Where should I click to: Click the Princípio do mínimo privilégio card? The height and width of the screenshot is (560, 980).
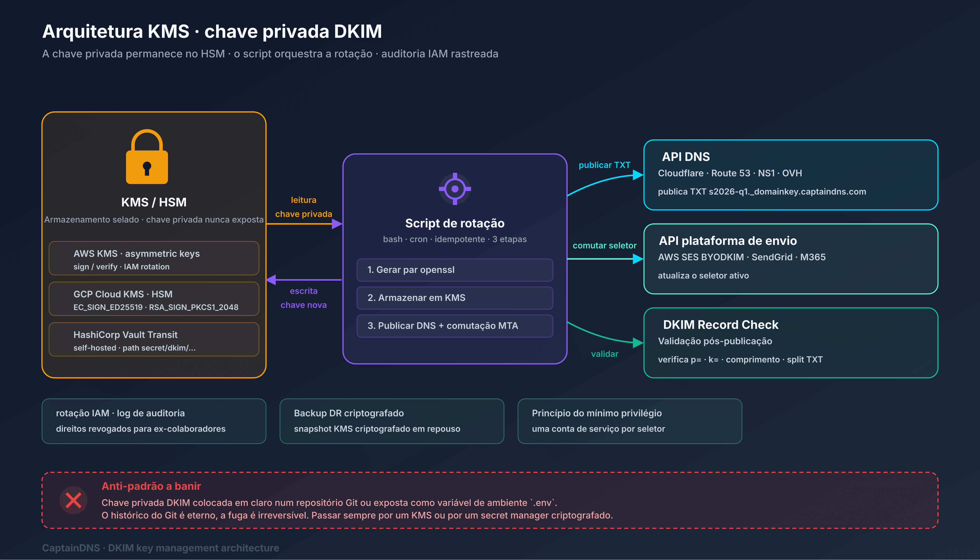(630, 421)
